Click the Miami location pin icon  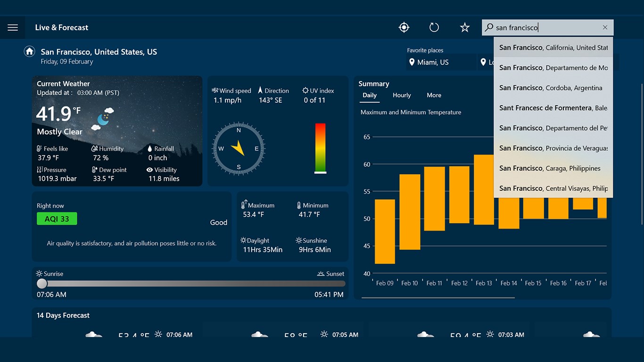coord(412,62)
